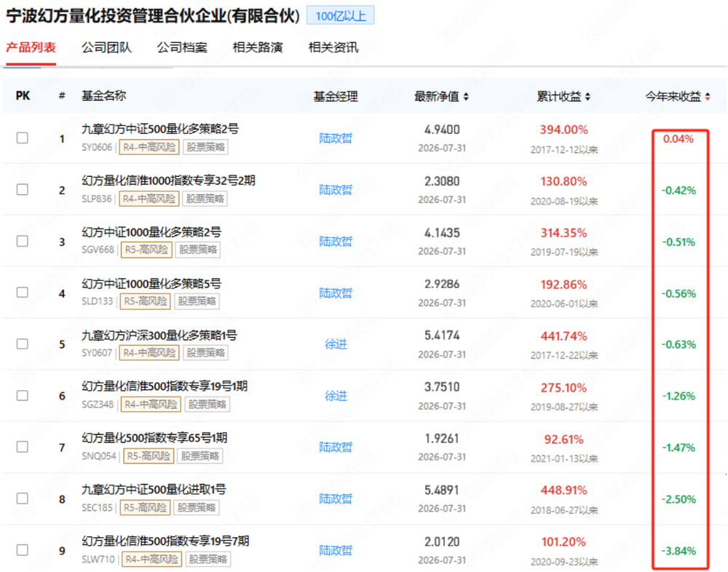This screenshot has height=572, width=728.
Task: Click year-to-date return 0.04%
Action: pyautogui.click(x=678, y=138)
